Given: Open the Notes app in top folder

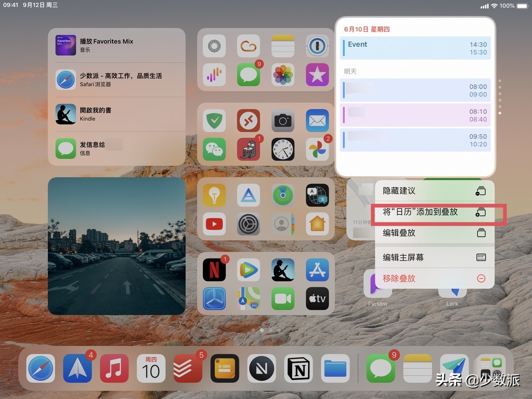Looking at the screenshot, I should [283, 46].
